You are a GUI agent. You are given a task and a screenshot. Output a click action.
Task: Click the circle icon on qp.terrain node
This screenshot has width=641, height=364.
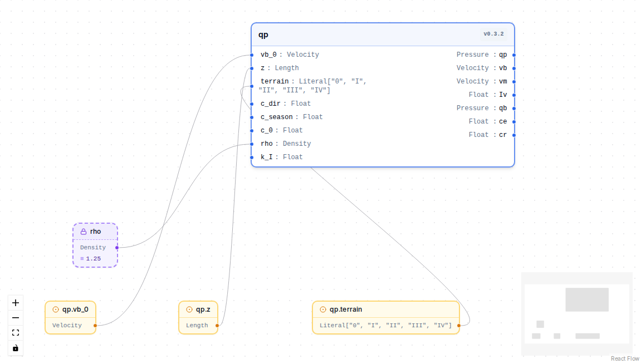pos(323,309)
